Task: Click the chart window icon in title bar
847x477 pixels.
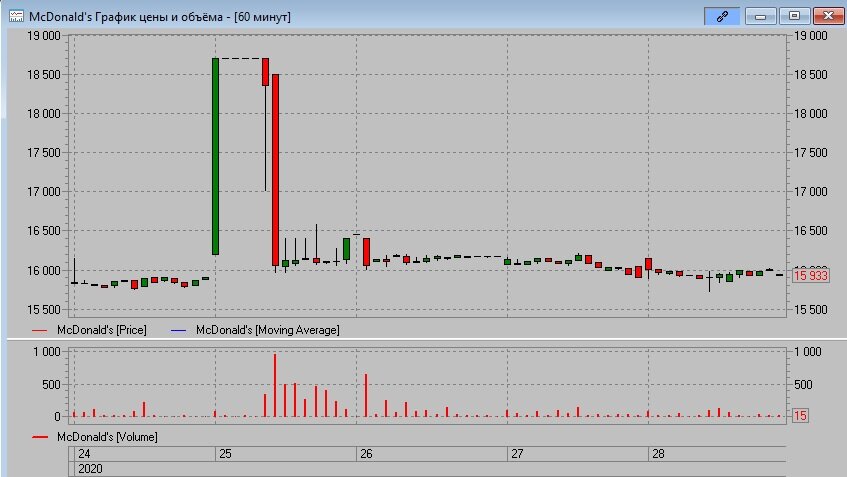Action: [x=16, y=16]
